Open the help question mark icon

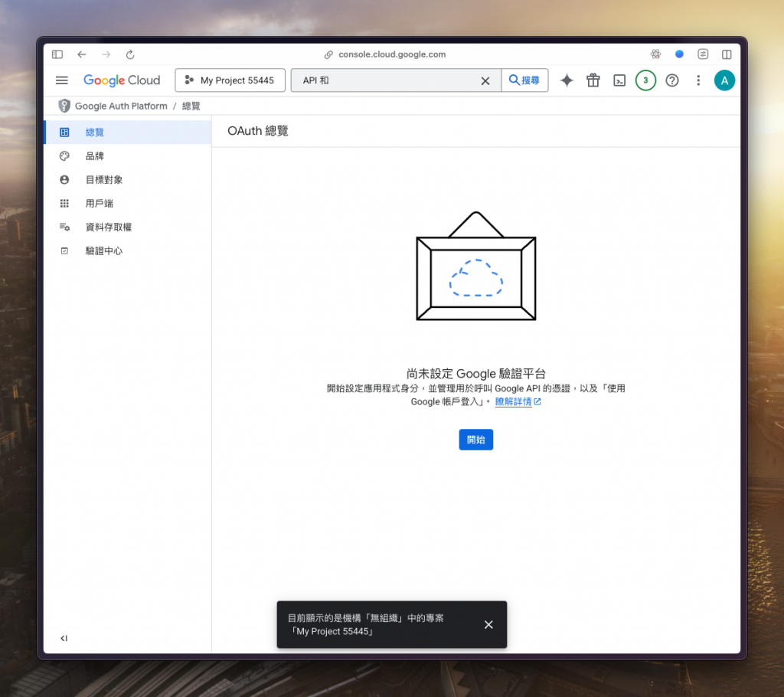coord(672,80)
